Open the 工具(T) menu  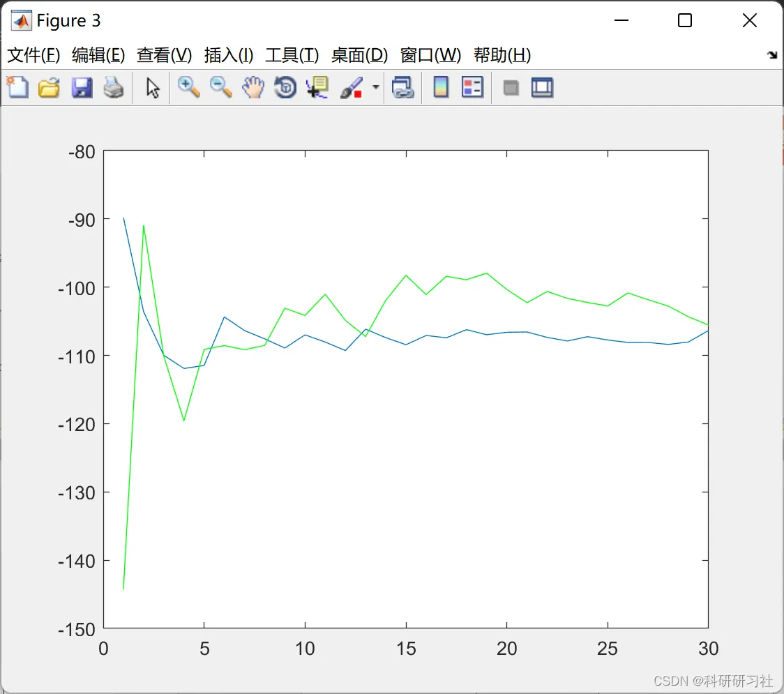pyautogui.click(x=292, y=55)
